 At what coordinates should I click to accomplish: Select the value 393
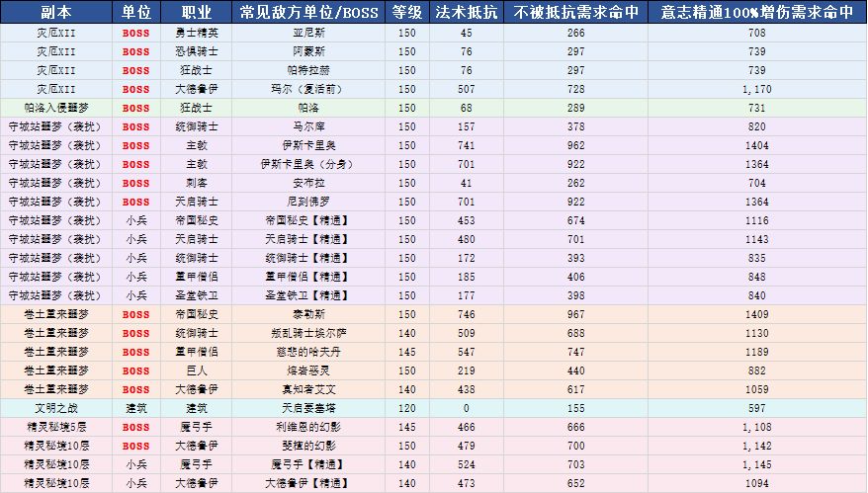point(575,259)
